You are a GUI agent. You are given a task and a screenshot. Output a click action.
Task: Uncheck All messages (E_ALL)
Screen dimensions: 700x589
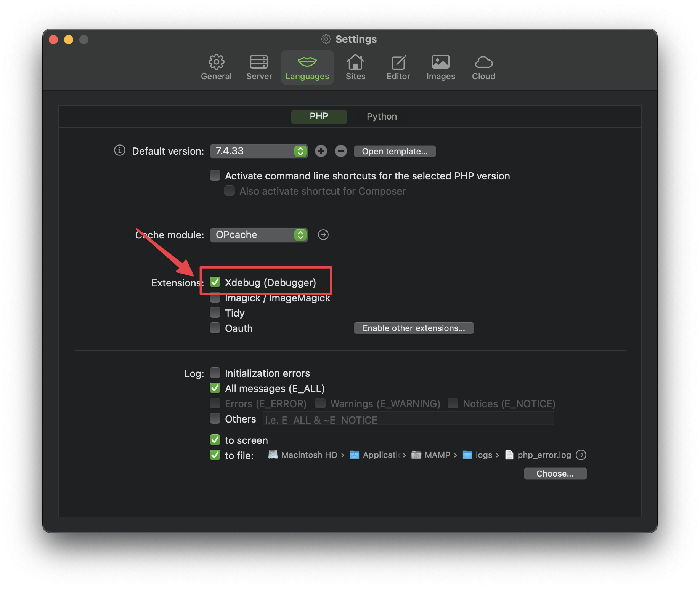pos(215,388)
